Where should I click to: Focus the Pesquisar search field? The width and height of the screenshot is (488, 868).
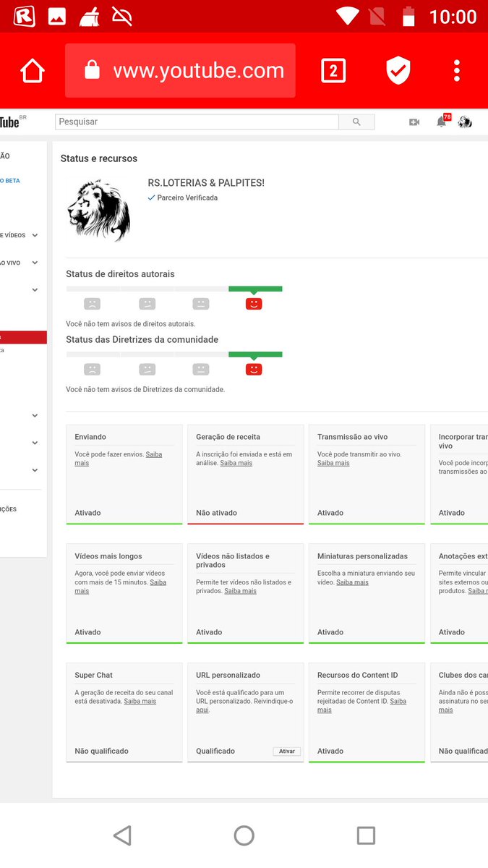pos(197,122)
